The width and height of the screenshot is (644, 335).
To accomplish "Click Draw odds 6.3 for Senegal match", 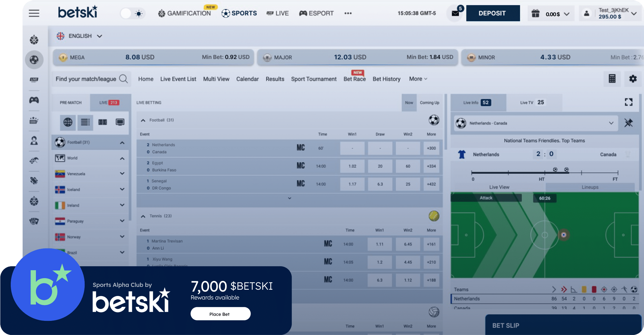I will click(x=380, y=184).
